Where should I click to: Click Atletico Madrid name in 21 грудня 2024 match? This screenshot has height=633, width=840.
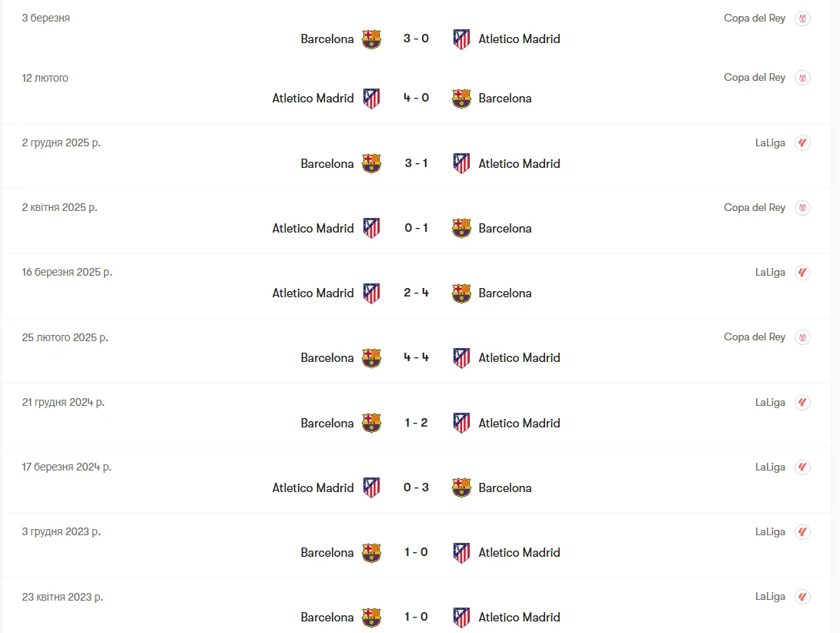pos(519,424)
